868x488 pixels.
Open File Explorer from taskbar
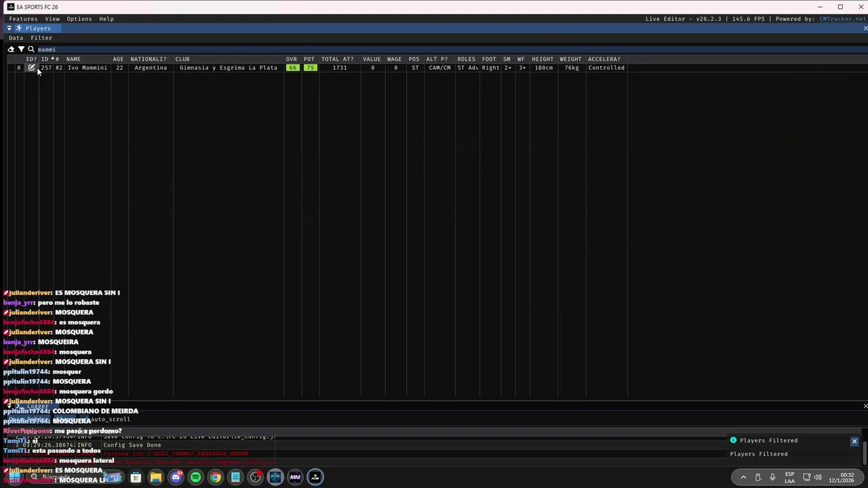point(155,477)
